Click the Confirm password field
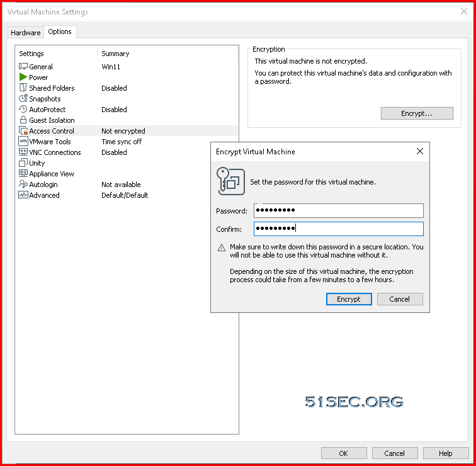The height and width of the screenshot is (466, 476). click(339, 229)
